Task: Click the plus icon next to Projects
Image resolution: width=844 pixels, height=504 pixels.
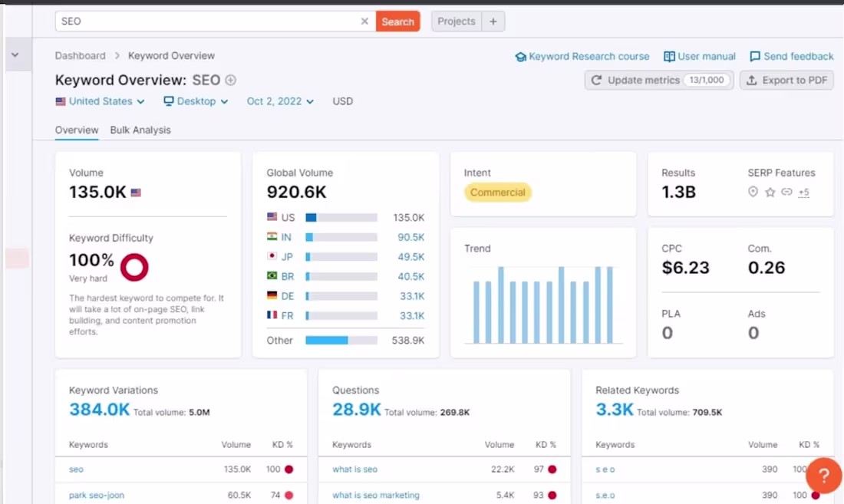Action: click(x=493, y=21)
